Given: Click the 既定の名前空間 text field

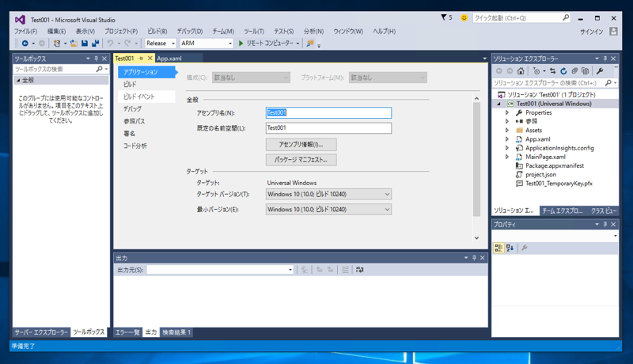Looking at the screenshot, I should pos(328,128).
